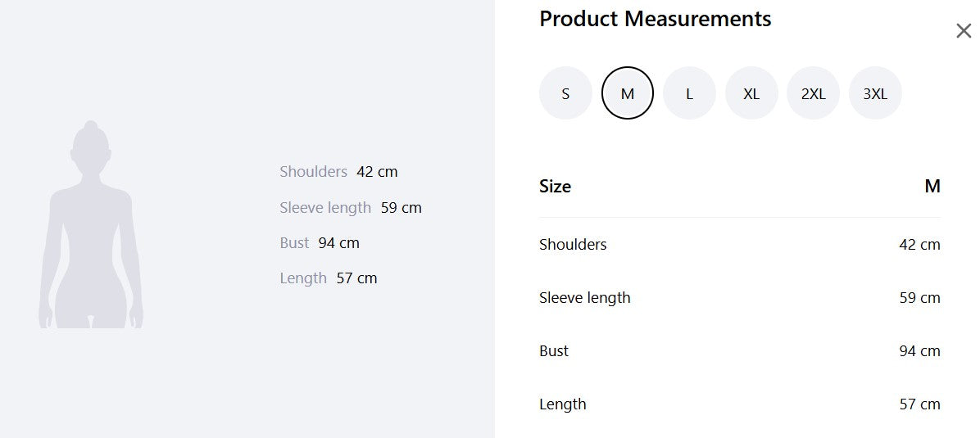Select size S
The width and height of the screenshot is (980, 438).
pyautogui.click(x=565, y=93)
